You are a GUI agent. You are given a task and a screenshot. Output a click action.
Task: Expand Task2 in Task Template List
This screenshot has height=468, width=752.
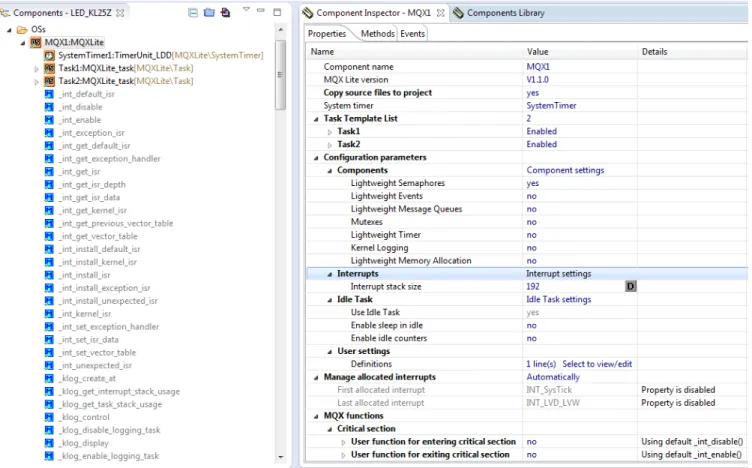click(x=329, y=145)
